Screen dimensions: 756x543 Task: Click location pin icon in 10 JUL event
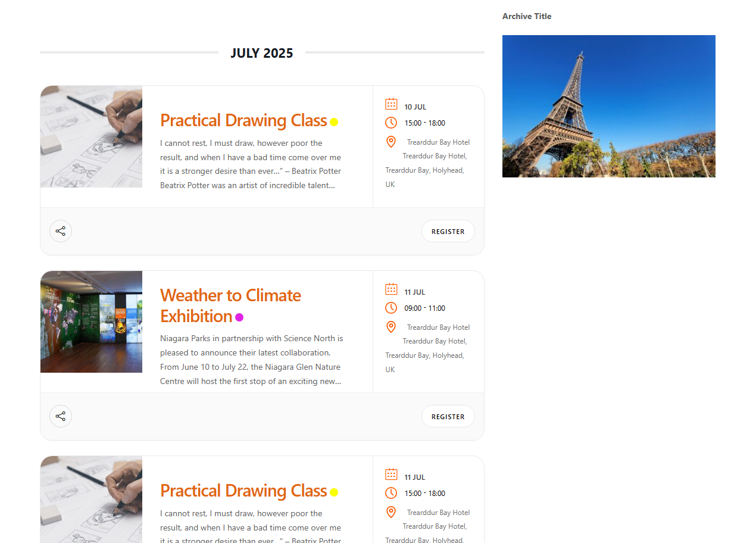coord(391,142)
